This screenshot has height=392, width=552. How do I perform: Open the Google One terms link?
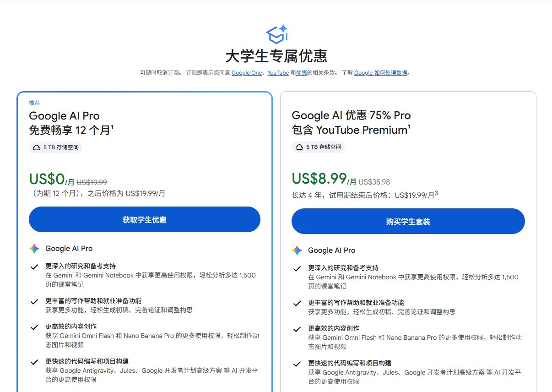(247, 73)
